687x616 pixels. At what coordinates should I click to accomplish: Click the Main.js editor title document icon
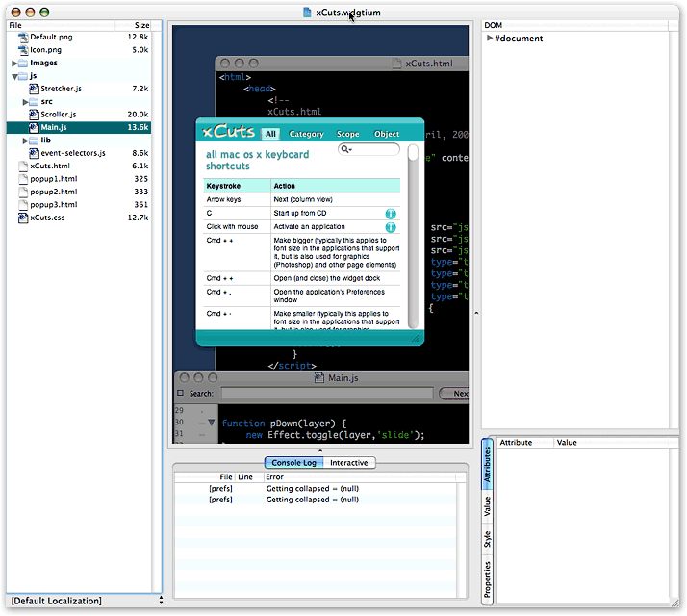(319, 377)
